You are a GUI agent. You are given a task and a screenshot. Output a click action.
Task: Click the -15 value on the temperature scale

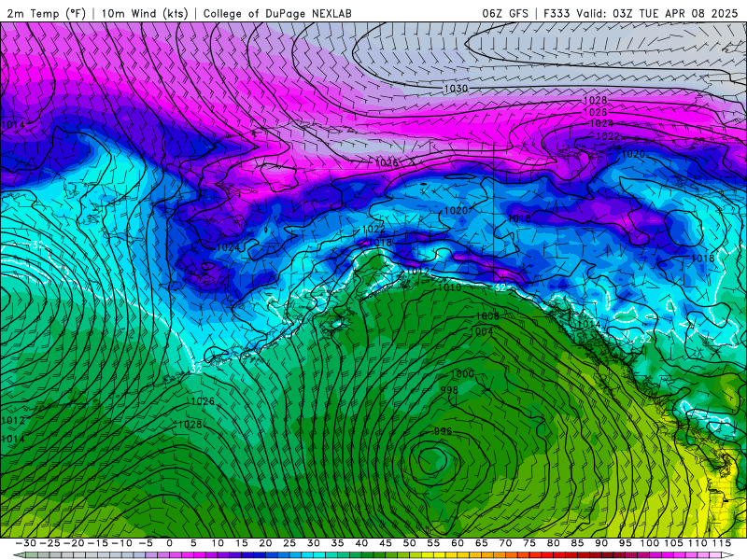pos(98,543)
